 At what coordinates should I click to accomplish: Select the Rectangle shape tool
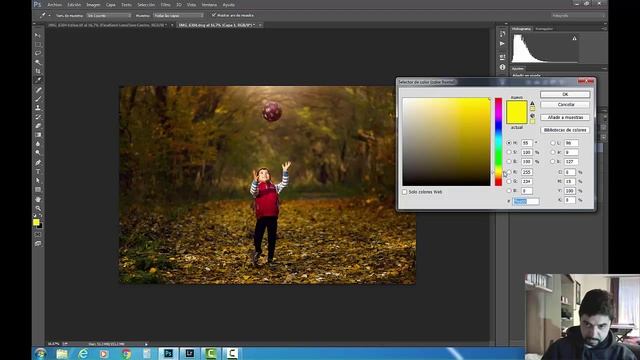(x=38, y=189)
